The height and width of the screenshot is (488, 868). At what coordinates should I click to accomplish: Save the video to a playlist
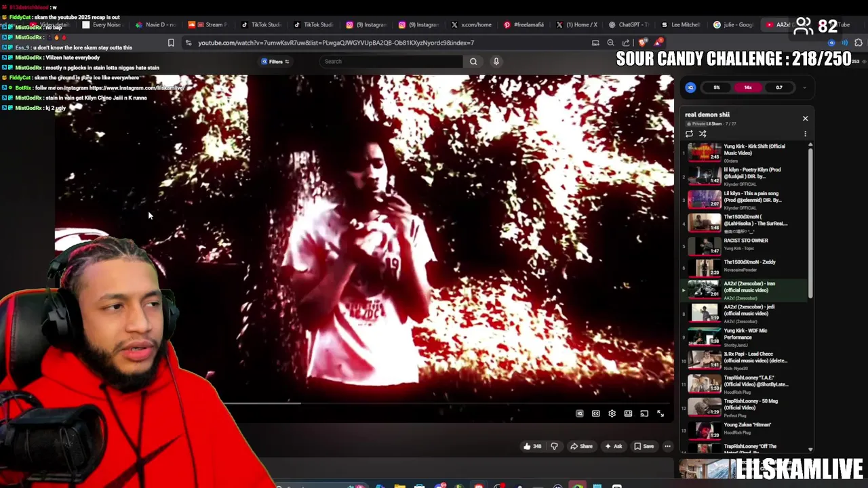tap(644, 446)
